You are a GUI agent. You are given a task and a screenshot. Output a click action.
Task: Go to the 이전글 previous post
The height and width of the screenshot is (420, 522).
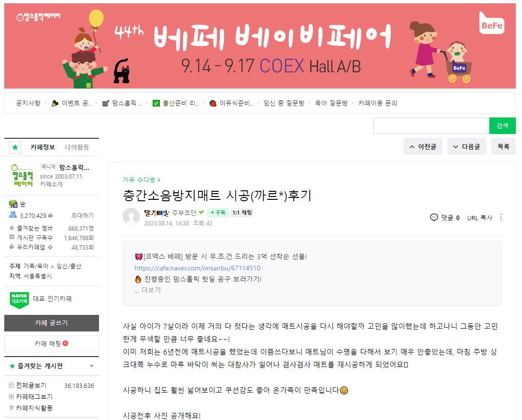423,146
